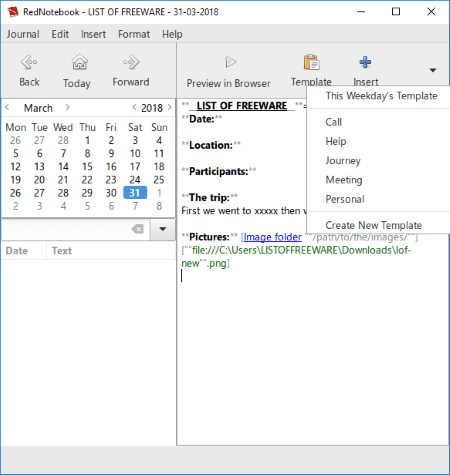Clear the search field with the erase icon

(x=138, y=229)
